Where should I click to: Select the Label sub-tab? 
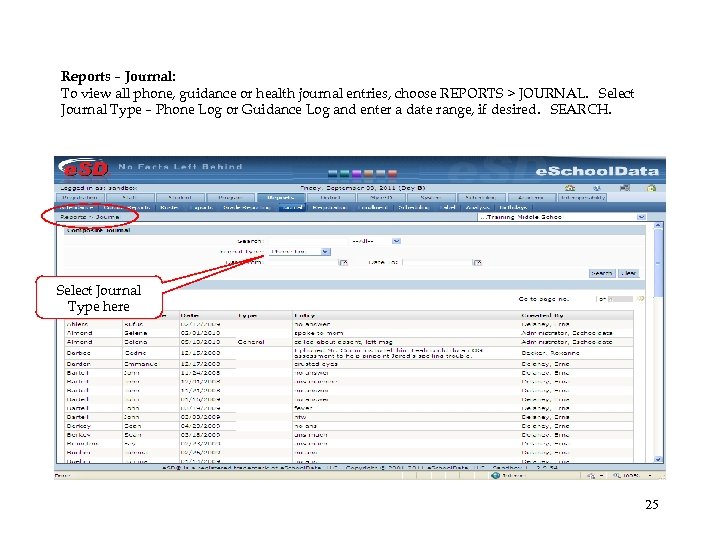(447, 208)
